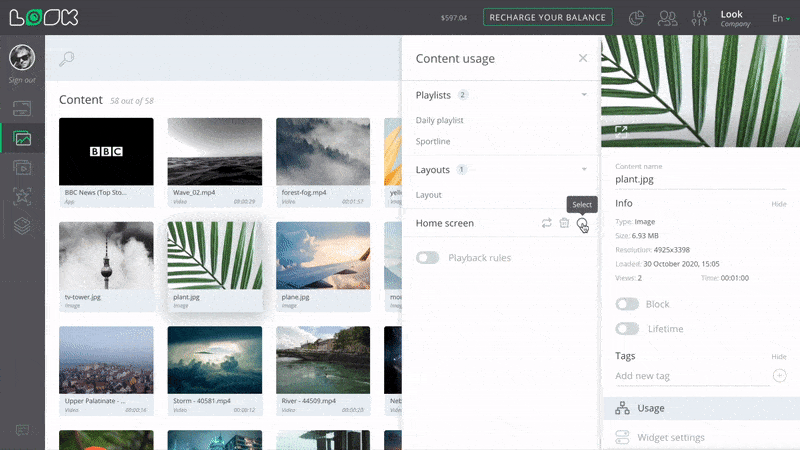Click the Usage hierarchy icon
This screenshot has width=800, height=450.
(x=622, y=408)
